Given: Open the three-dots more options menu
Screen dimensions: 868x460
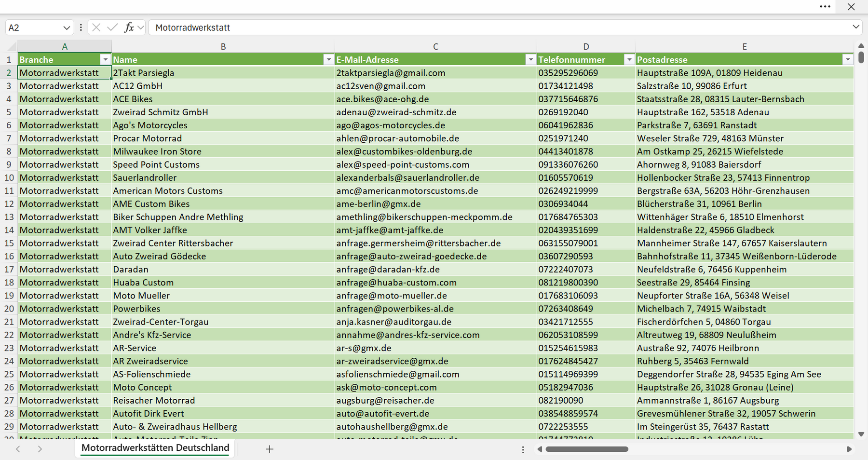Looking at the screenshot, I should pyautogui.click(x=825, y=7).
